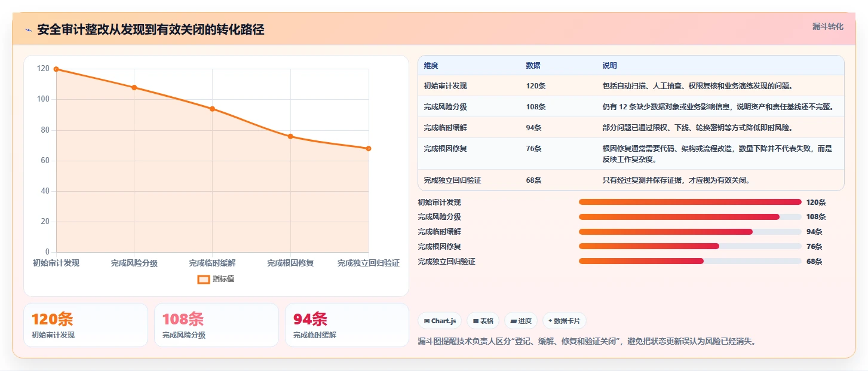Click the 完成风险分级 progress bar

pos(690,217)
